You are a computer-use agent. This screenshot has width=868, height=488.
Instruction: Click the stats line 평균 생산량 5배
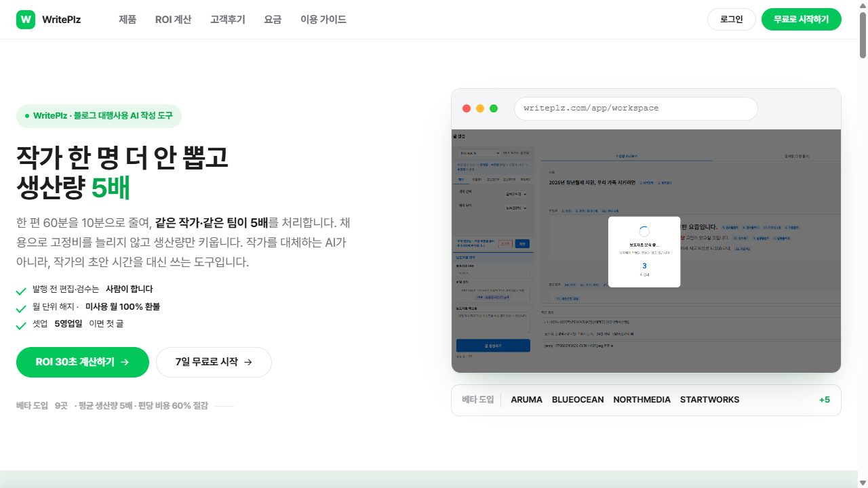click(x=105, y=406)
